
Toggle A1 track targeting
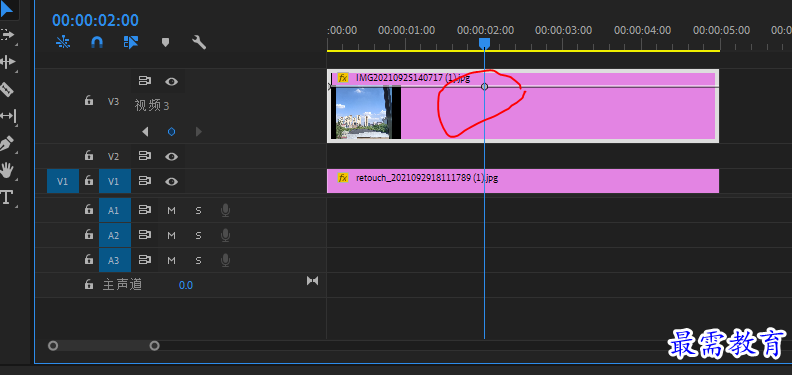click(x=115, y=210)
